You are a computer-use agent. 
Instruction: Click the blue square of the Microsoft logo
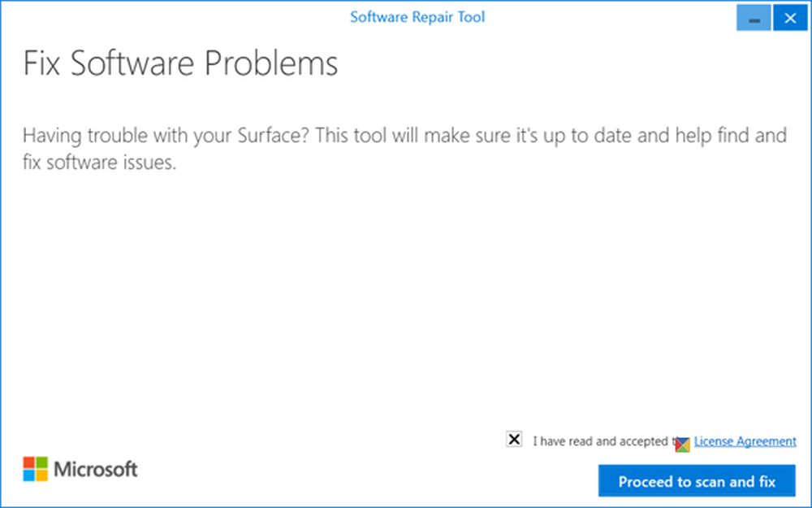coord(29,475)
